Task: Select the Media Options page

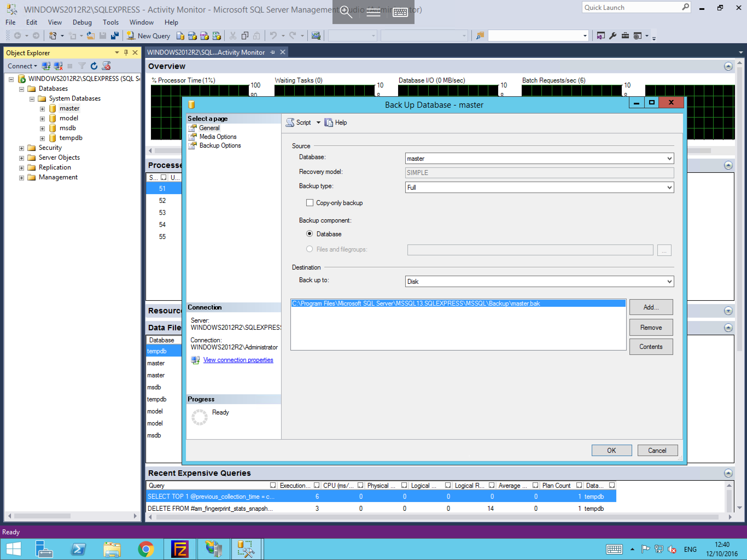Action: coord(218,137)
